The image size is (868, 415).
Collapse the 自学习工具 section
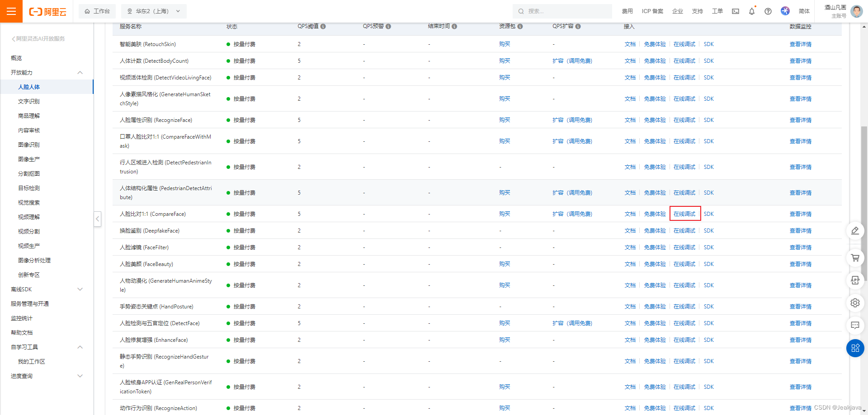point(80,347)
